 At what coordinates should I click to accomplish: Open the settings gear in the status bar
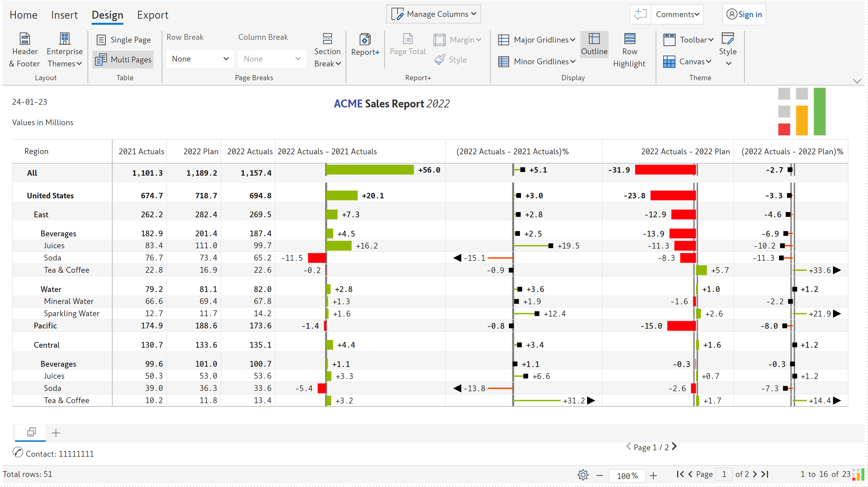[x=583, y=475]
